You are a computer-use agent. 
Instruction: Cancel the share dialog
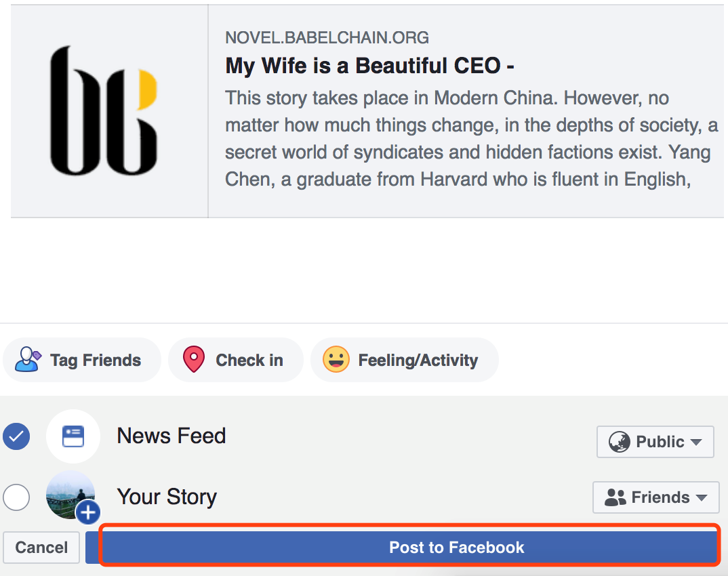tap(41, 548)
